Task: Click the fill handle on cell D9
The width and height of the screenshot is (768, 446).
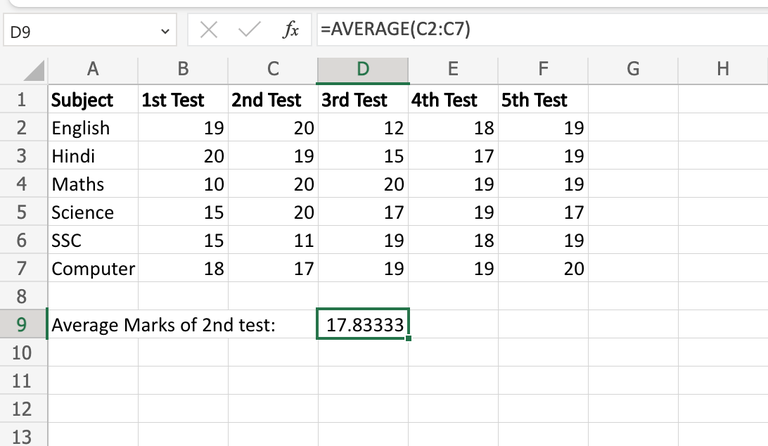Action: pyautogui.click(x=408, y=339)
